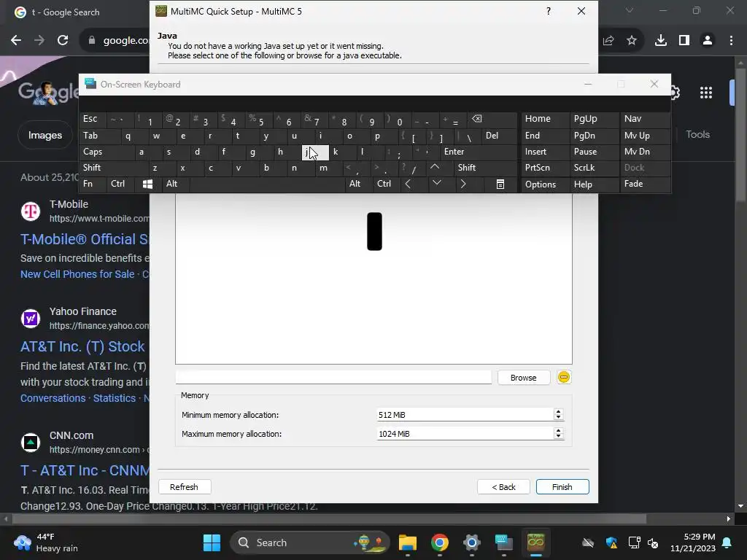
Task: Select the Images filter tab in Google
Action: (44, 135)
